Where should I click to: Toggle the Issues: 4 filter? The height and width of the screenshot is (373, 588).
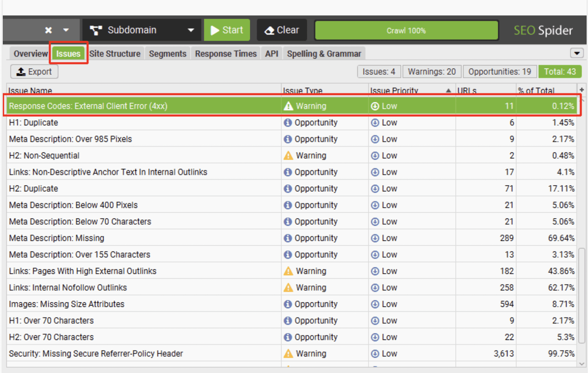pyautogui.click(x=379, y=71)
